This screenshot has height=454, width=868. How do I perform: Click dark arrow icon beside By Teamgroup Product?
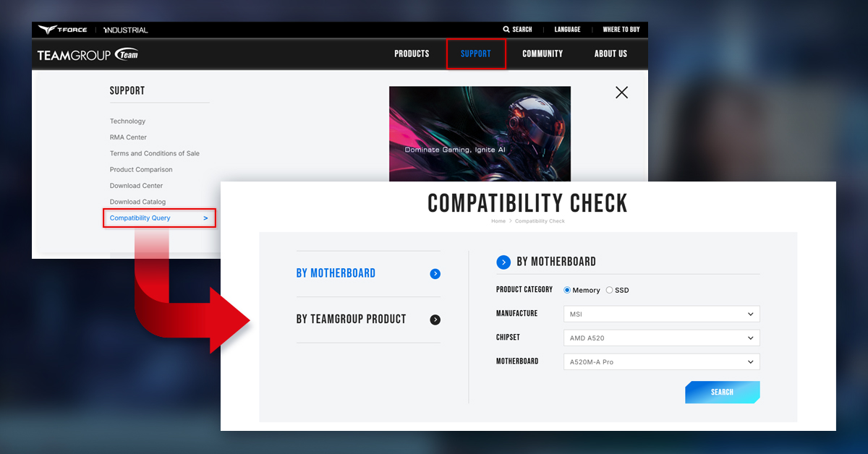[435, 320]
